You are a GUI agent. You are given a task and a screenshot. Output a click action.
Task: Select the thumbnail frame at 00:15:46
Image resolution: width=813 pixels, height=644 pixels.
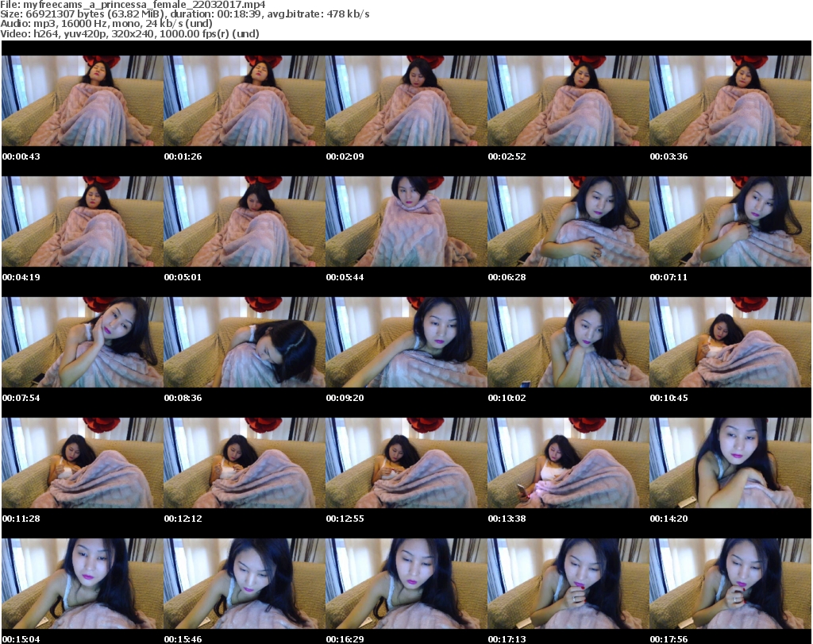click(245, 584)
